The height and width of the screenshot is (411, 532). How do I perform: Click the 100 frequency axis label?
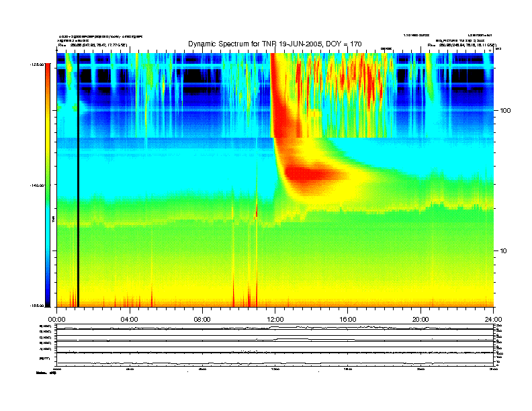tap(505, 111)
